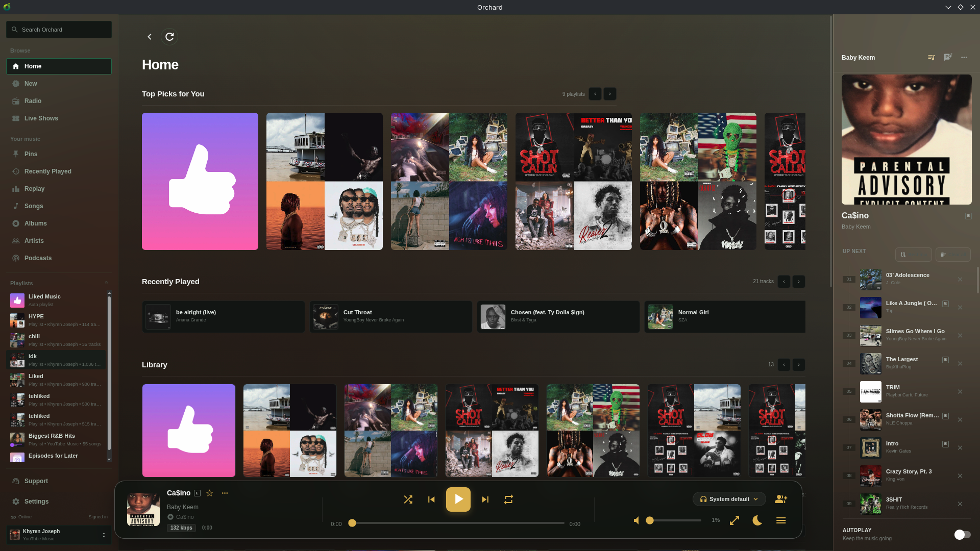Click the big Play button
The image size is (980, 551).
click(x=458, y=499)
